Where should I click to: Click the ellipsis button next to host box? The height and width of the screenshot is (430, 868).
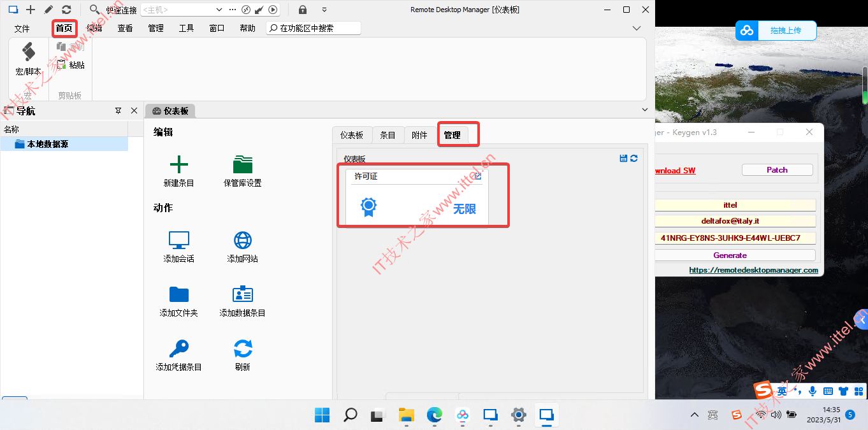click(x=231, y=10)
